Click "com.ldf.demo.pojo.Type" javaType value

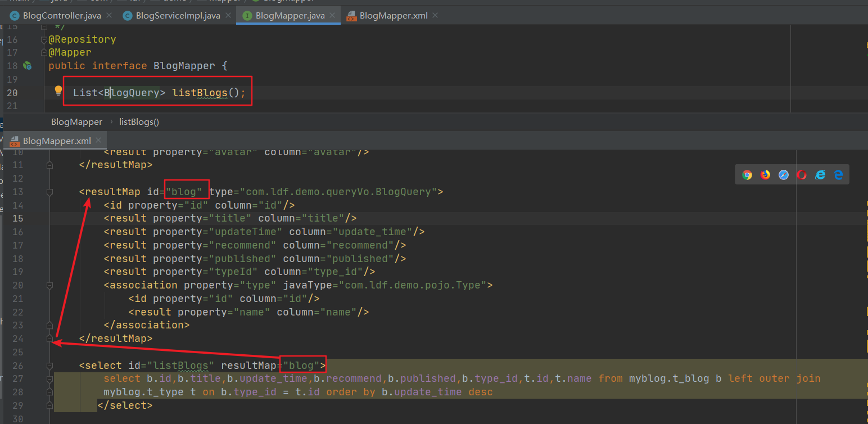[x=413, y=285]
